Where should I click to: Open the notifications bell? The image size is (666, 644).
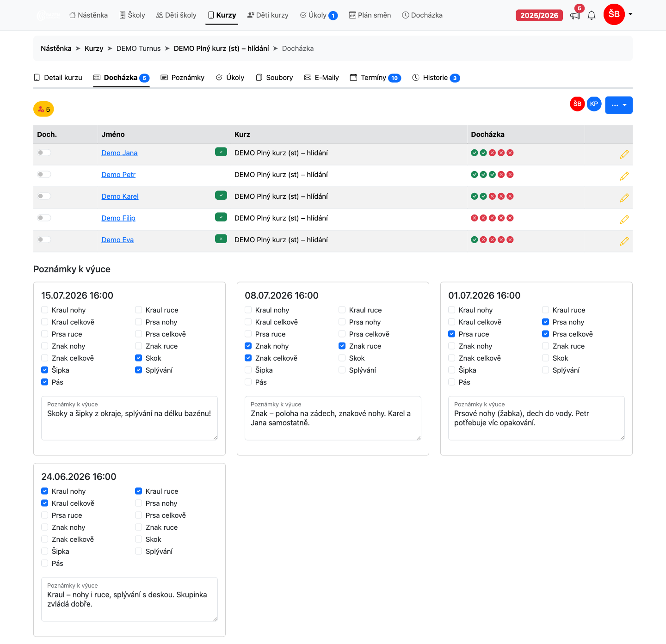592,15
